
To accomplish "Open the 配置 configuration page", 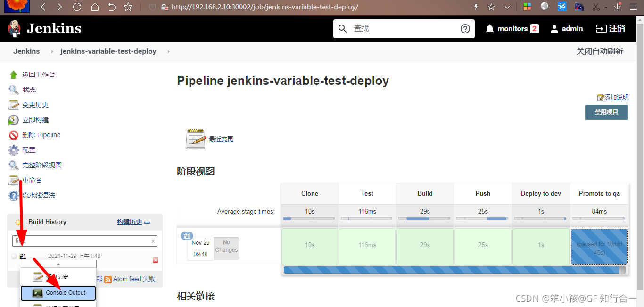I will 29,150.
